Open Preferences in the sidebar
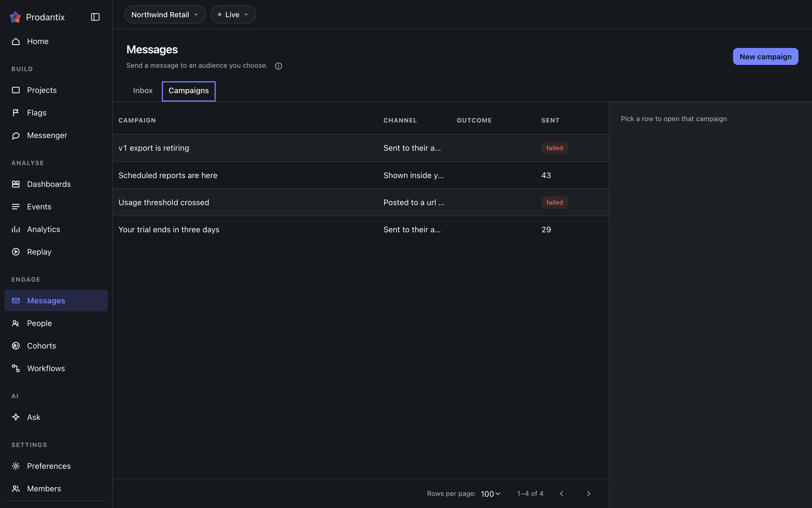Screen dimensions: 812x508 56,466
